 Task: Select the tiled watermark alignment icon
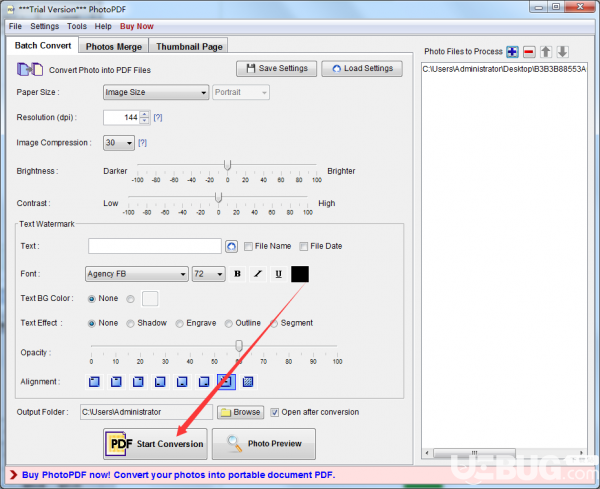point(248,382)
